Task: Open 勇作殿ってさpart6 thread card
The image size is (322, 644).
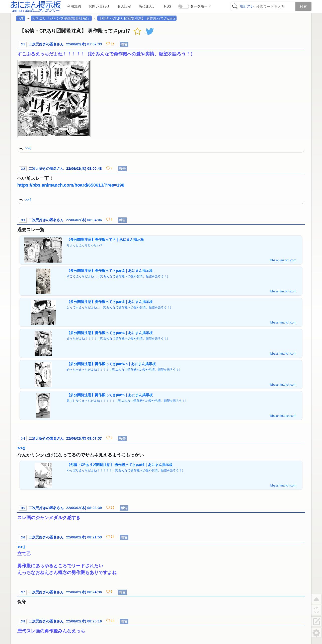Action: coord(161,475)
